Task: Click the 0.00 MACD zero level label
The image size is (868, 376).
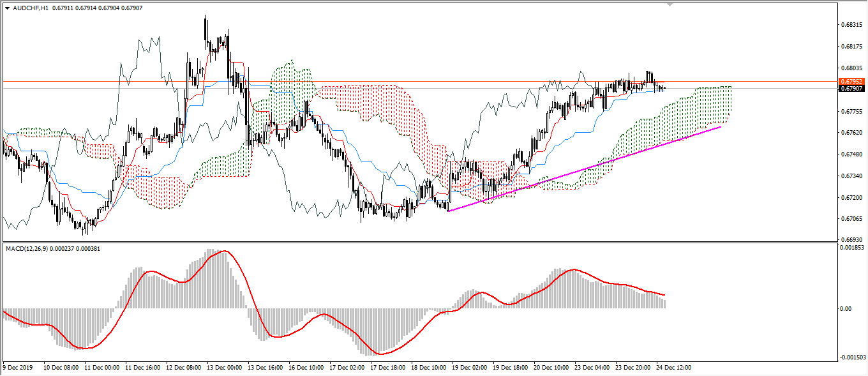Action: click(847, 309)
